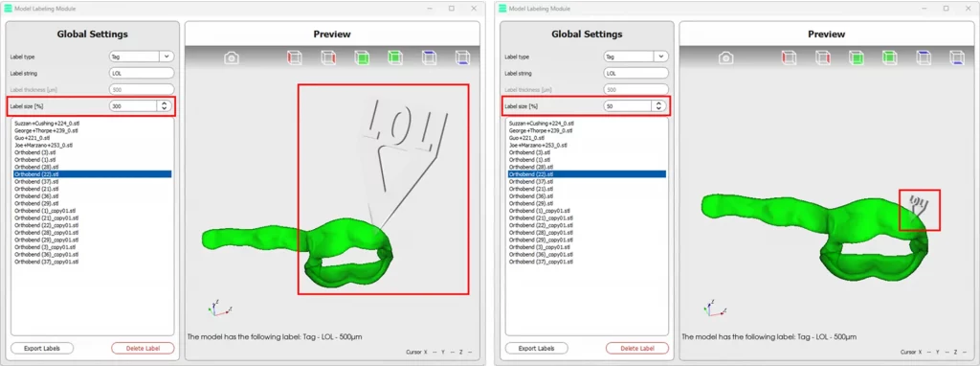Click the Export Labels button in the right window

click(536, 348)
